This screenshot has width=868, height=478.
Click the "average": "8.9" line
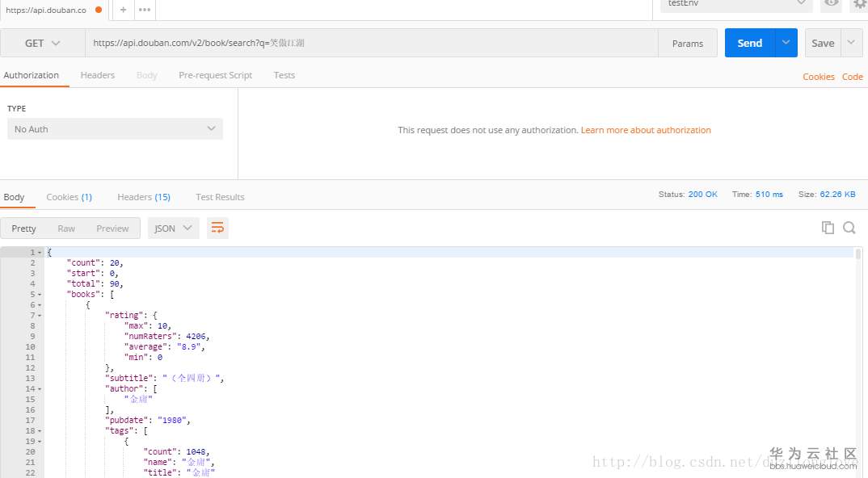[x=164, y=347]
